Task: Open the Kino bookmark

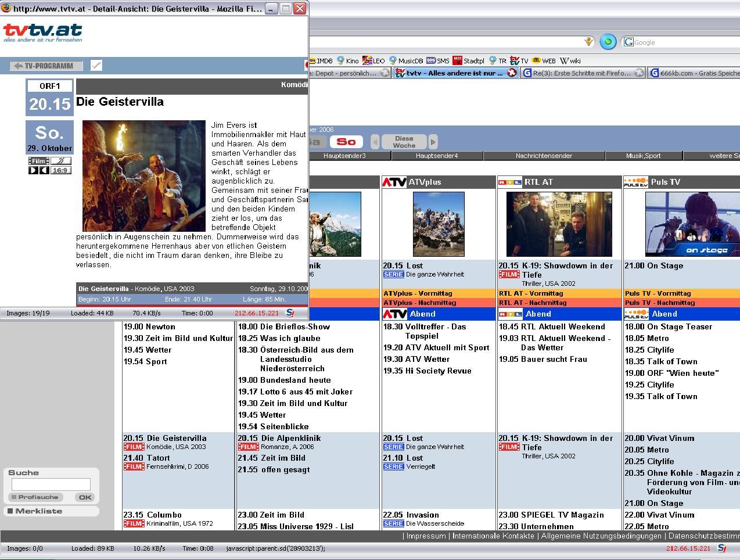Action: (x=347, y=60)
